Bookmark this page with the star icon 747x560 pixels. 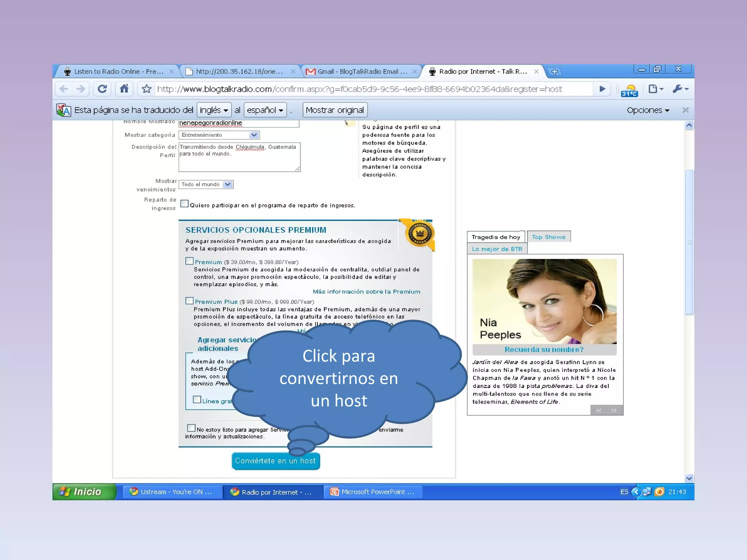tap(147, 89)
